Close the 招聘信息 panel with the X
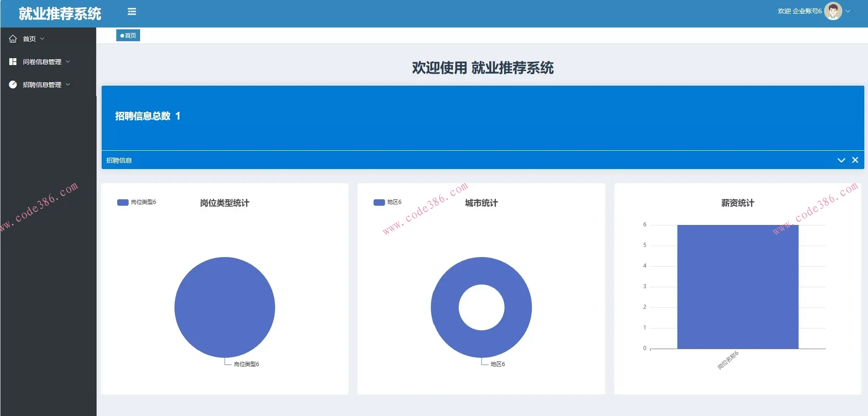This screenshot has height=416, width=868. 855,160
